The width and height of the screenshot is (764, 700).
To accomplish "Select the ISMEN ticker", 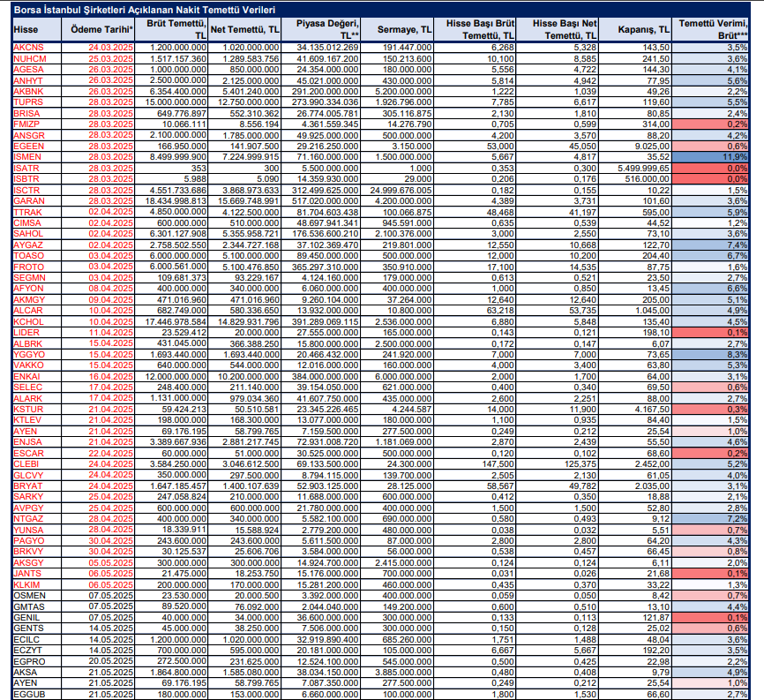I will 27,157.
